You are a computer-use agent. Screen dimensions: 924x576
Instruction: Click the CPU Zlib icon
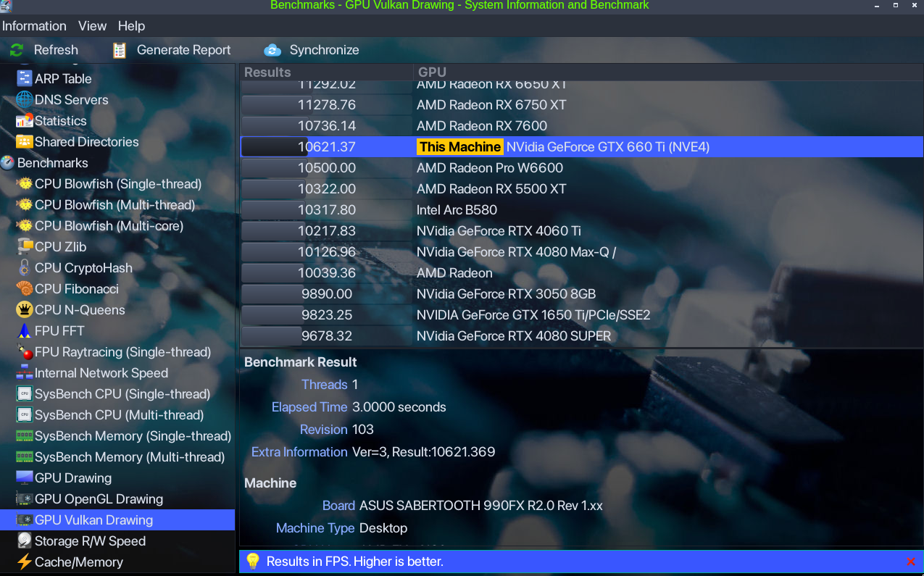pos(25,246)
